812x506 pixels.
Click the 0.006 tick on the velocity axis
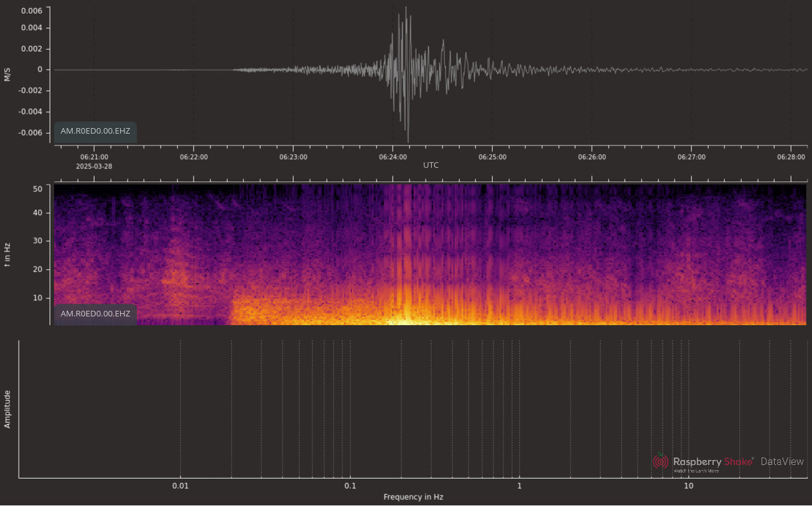[32, 11]
